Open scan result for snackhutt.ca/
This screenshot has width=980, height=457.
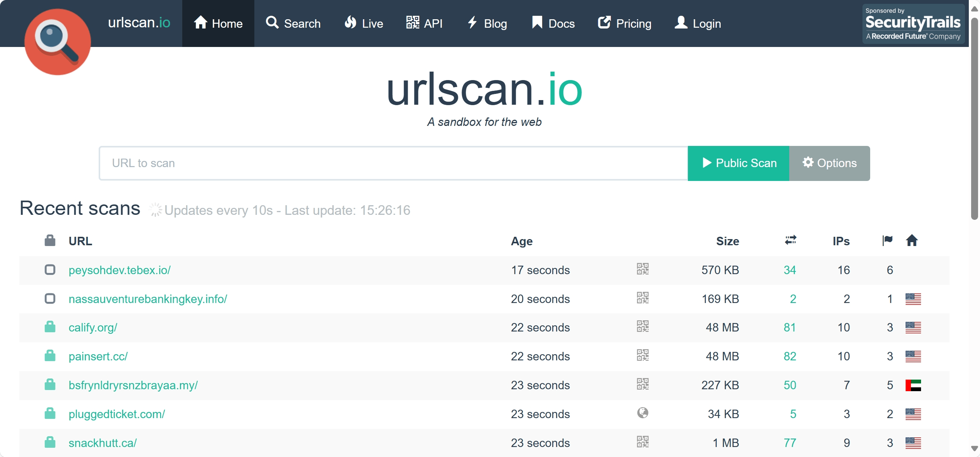pyautogui.click(x=103, y=443)
